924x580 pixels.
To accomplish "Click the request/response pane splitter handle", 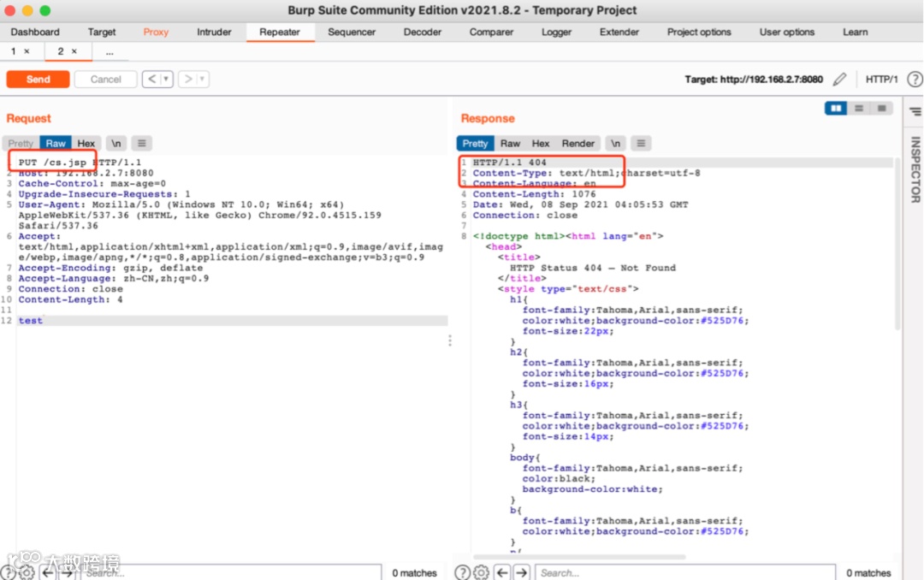I will click(450, 340).
